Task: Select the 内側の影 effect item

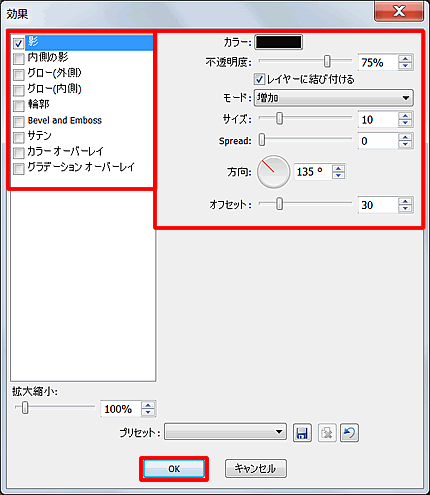Action: tap(48, 57)
